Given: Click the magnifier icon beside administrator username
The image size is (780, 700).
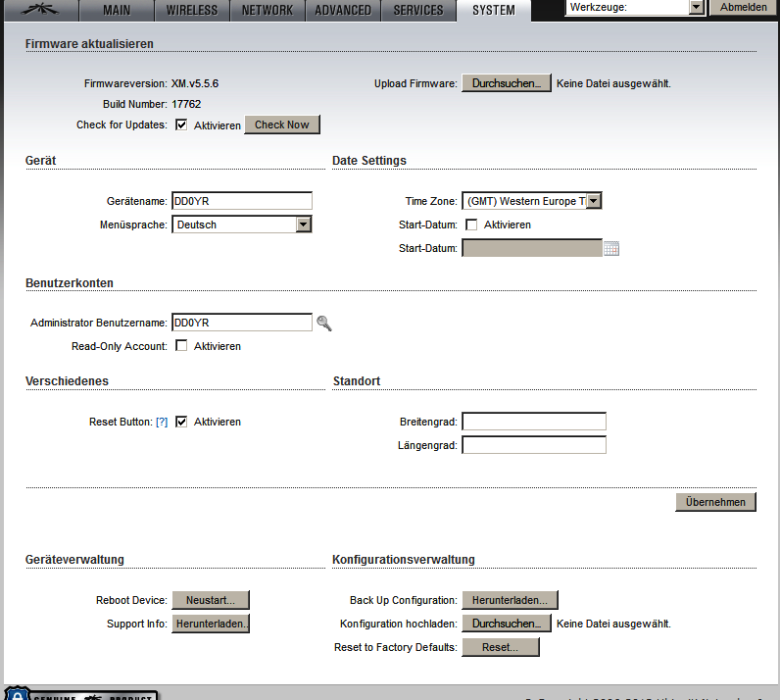Looking at the screenshot, I should click(x=324, y=324).
